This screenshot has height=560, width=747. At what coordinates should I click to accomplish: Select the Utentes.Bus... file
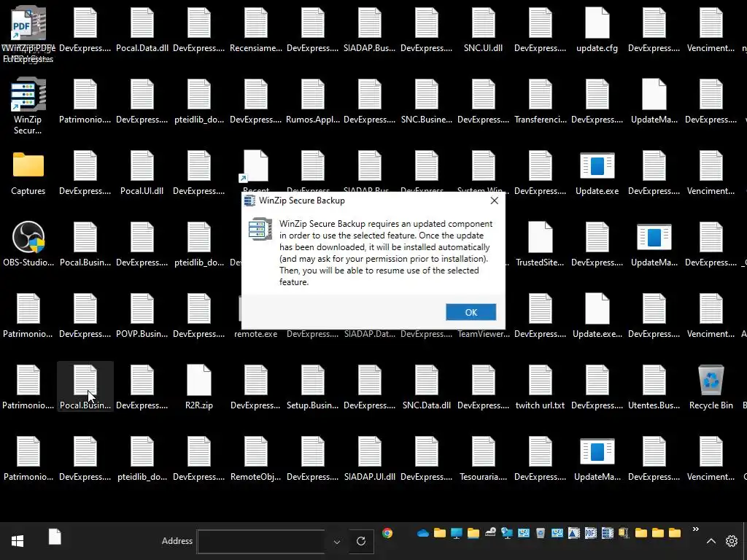(654, 387)
